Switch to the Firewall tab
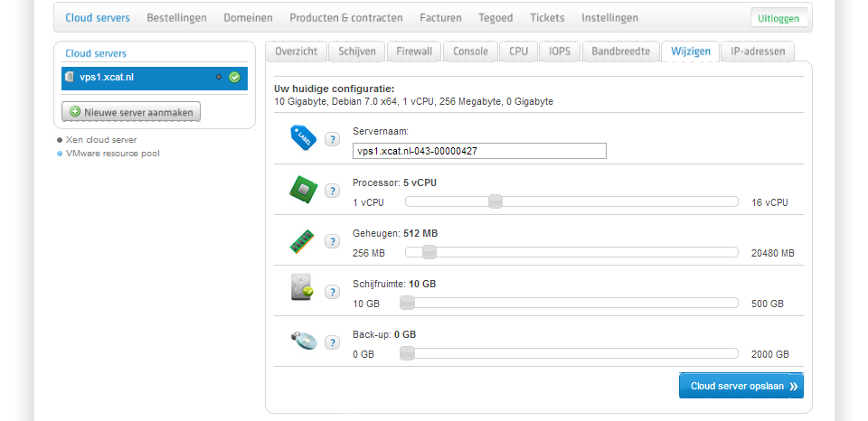 point(414,51)
